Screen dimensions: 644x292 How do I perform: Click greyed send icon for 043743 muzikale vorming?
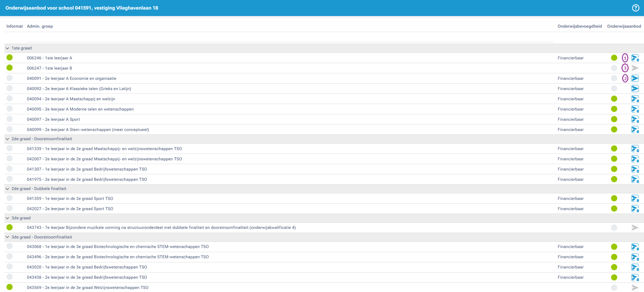[635, 228]
